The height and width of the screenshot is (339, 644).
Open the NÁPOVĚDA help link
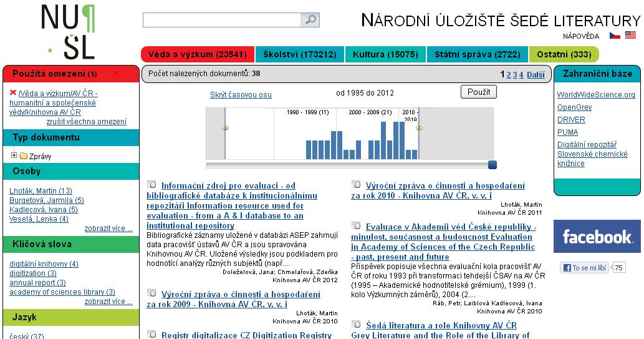[x=581, y=36]
